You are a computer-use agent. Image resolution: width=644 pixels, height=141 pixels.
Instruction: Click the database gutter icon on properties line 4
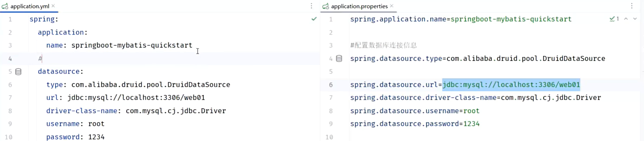click(339, 59)
